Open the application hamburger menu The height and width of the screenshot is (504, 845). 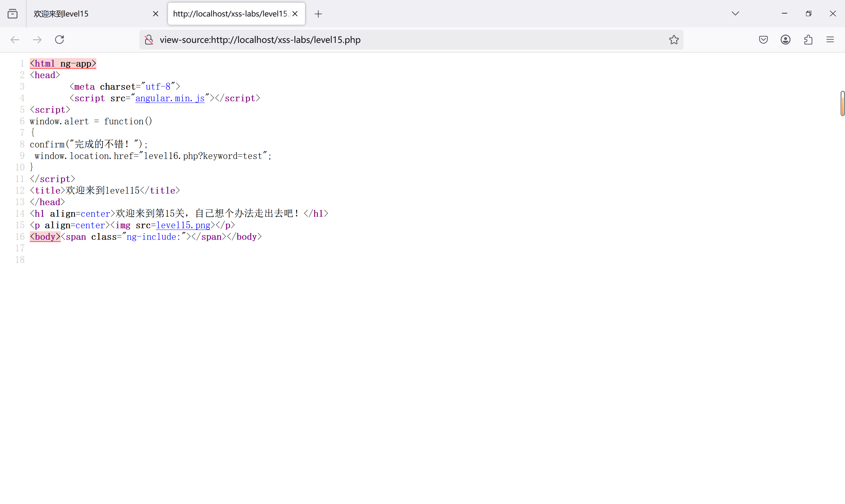[x=830, y=40]
